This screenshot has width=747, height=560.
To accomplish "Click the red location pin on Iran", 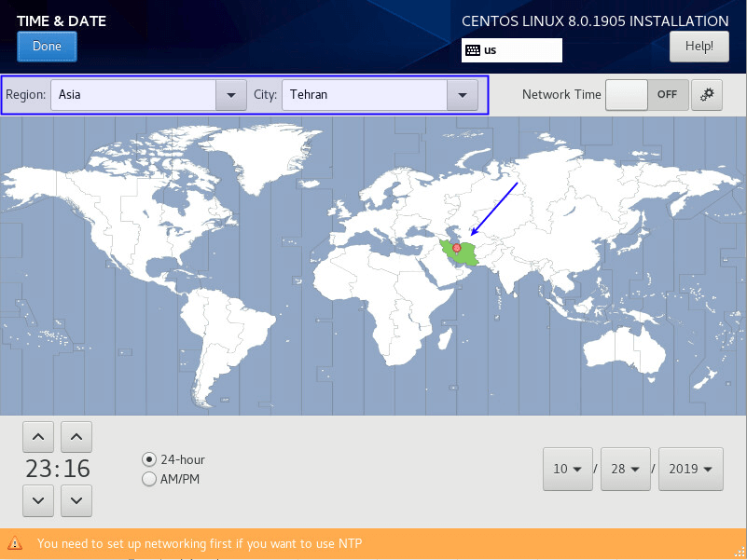I will point(457,248).
